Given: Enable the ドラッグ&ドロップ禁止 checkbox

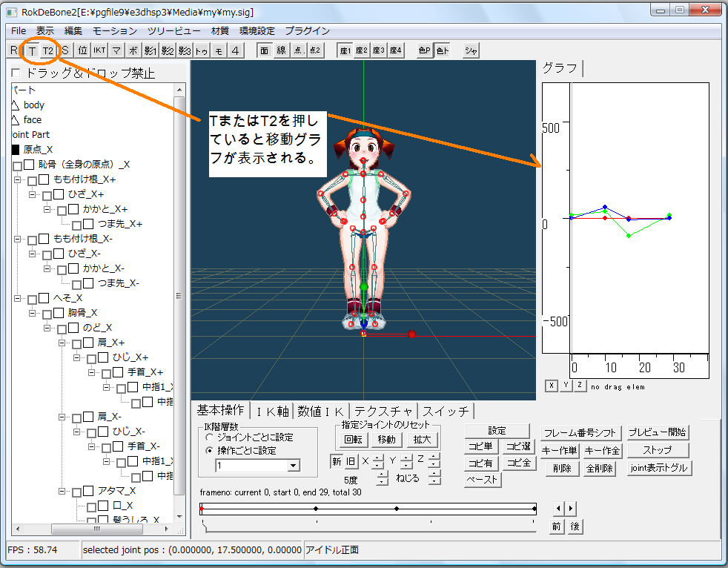Looking at the screenshot, I should click(16, 73).
